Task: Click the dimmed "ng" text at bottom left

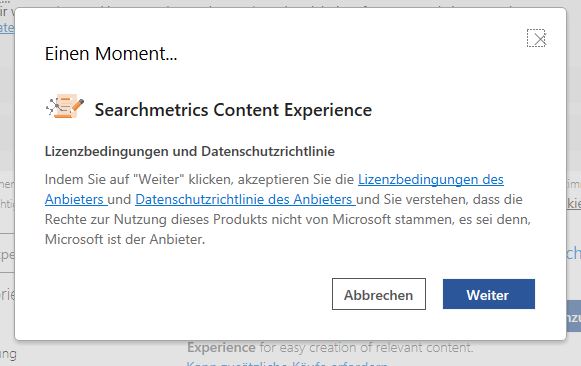Action: point(8,355)
